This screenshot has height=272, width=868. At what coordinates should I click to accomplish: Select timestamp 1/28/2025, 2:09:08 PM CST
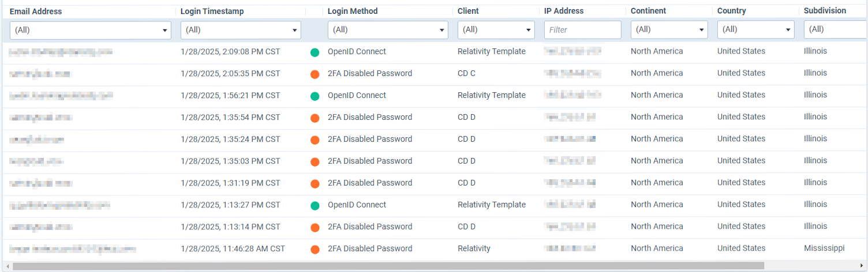click(230, 51)
